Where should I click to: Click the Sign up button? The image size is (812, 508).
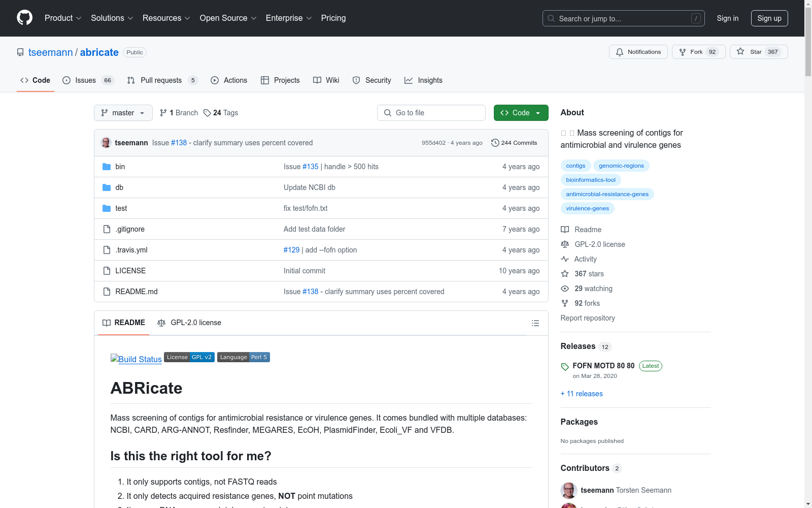pyautogui.click(x=769, y=18)
